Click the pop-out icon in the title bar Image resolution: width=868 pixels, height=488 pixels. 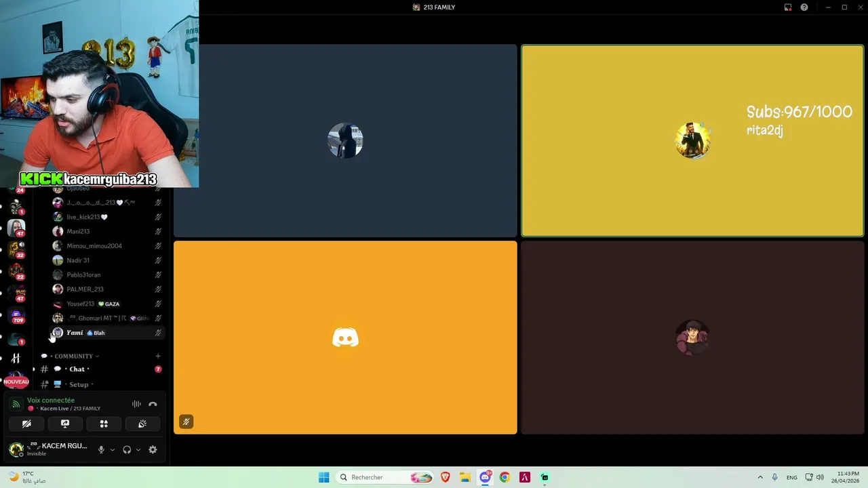coord(788,7)
